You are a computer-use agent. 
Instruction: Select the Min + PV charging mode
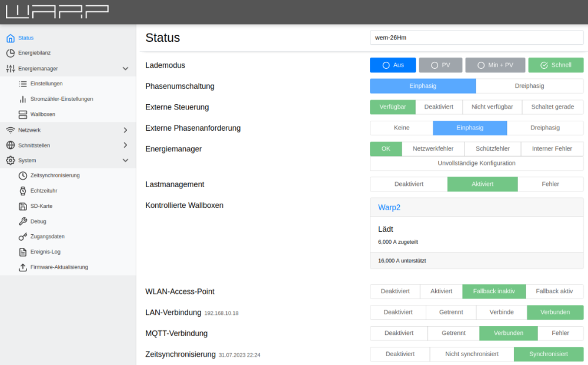click(x=495, y=65)
